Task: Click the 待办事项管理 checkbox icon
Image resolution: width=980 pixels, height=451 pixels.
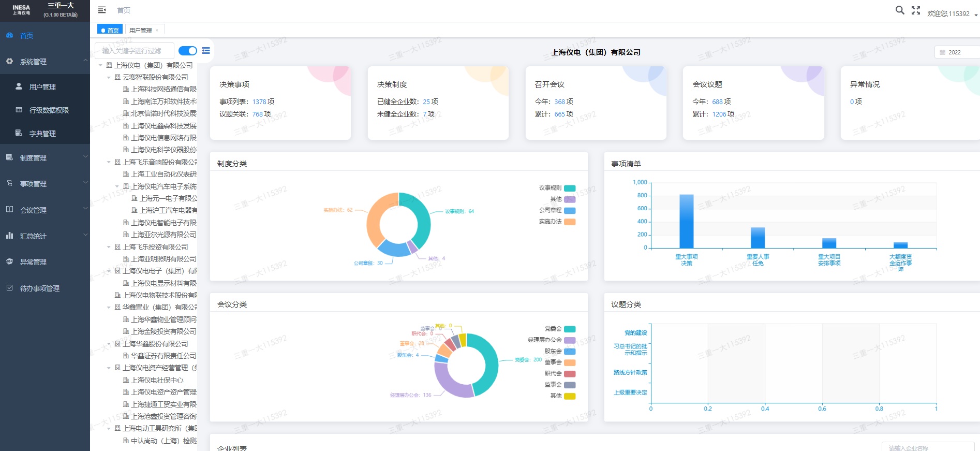Action: [9, 288]
